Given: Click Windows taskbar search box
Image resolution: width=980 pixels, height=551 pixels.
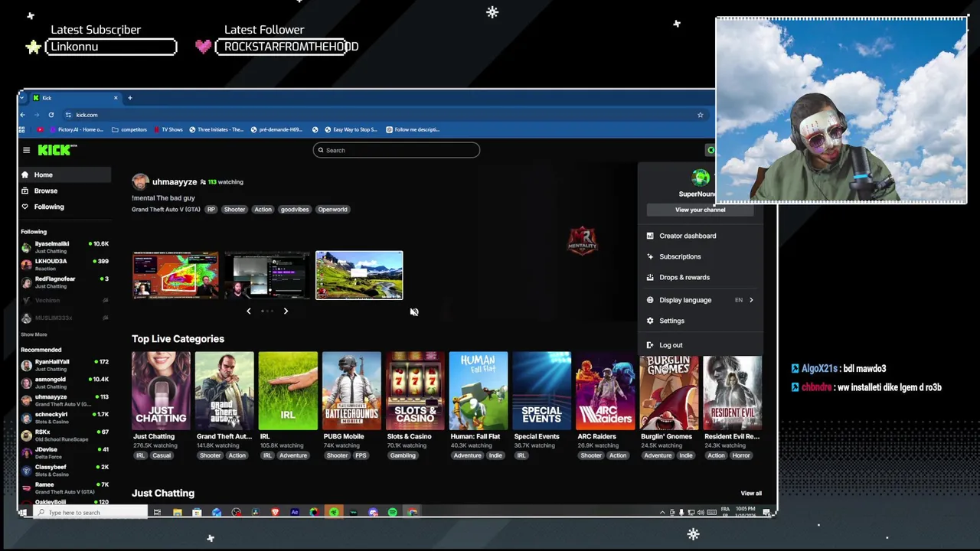Looking at the screenshot, I should (x=90, y=512).
